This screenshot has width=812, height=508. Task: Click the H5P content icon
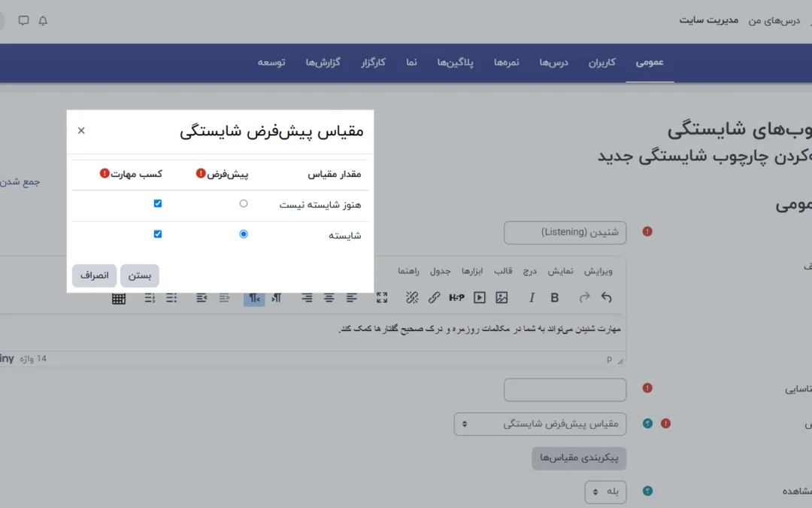click(456, 298)
